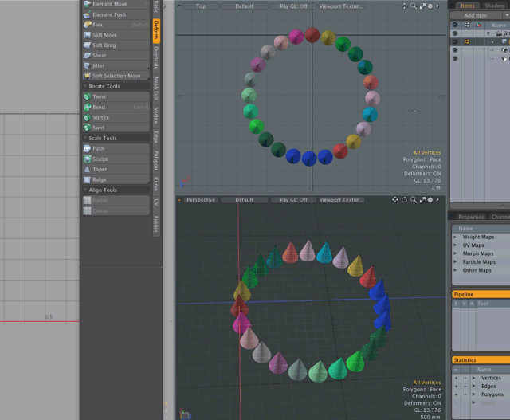Select the Vortex tool
This screenshot has height=420, width=510.
click(100, 117)
